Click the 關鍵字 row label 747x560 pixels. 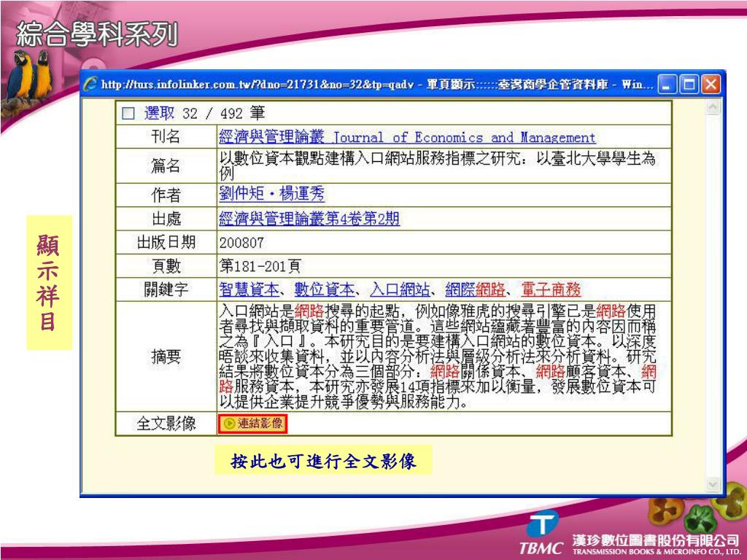click(x=166, y=289)
